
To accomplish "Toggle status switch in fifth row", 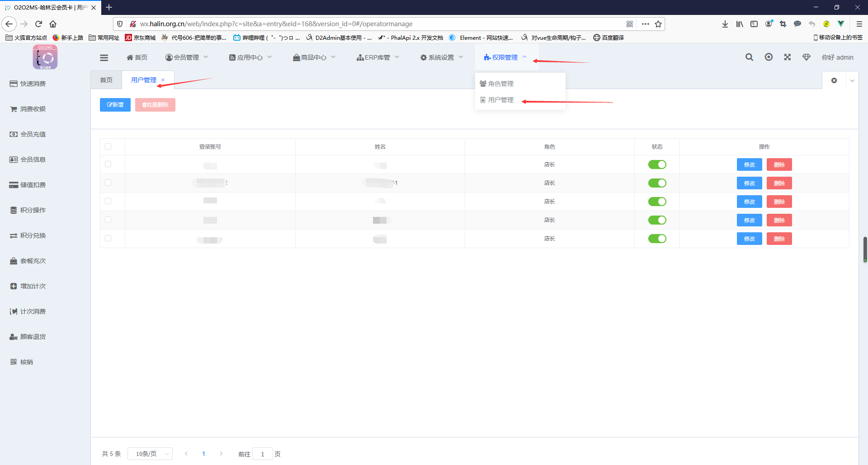I will (x=657, y=239).
